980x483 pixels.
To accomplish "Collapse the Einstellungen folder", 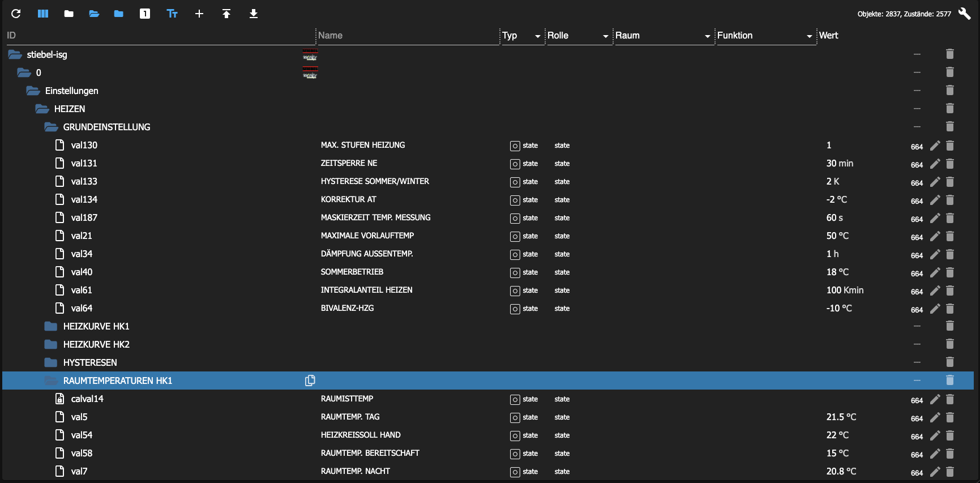I will tap(33, 91).
